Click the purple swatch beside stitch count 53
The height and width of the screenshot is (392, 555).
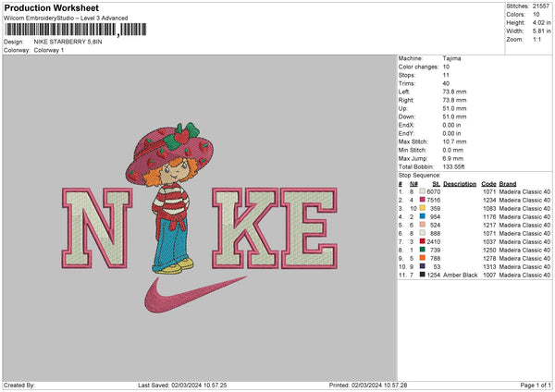coord(423,266)
